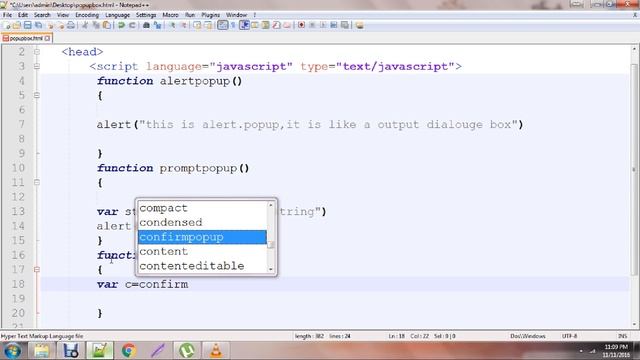Open the View menu
640x360 pixels.
pos(62,15)
